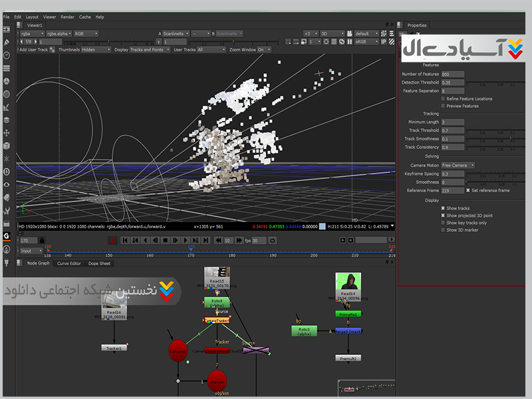
Task: Open the 3D nodes cube icon
Action: click(x=6, y=145)
